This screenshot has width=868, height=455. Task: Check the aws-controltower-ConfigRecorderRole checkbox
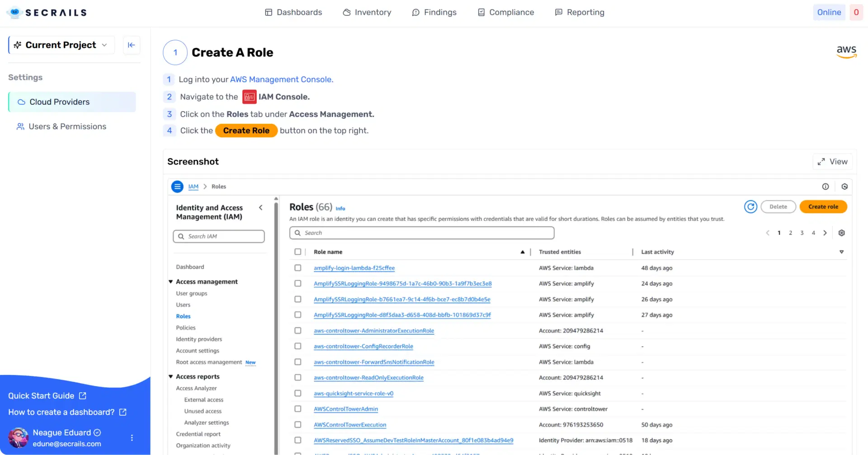point(297,346)
